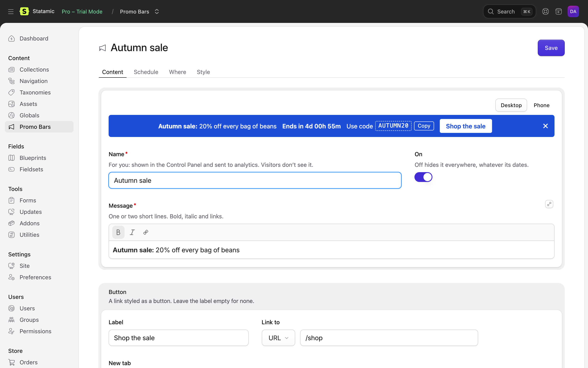Select Promo Bars in the sidebar
Image resolution: width=588 pixels, height=368 pixels.
pos(39,127)
